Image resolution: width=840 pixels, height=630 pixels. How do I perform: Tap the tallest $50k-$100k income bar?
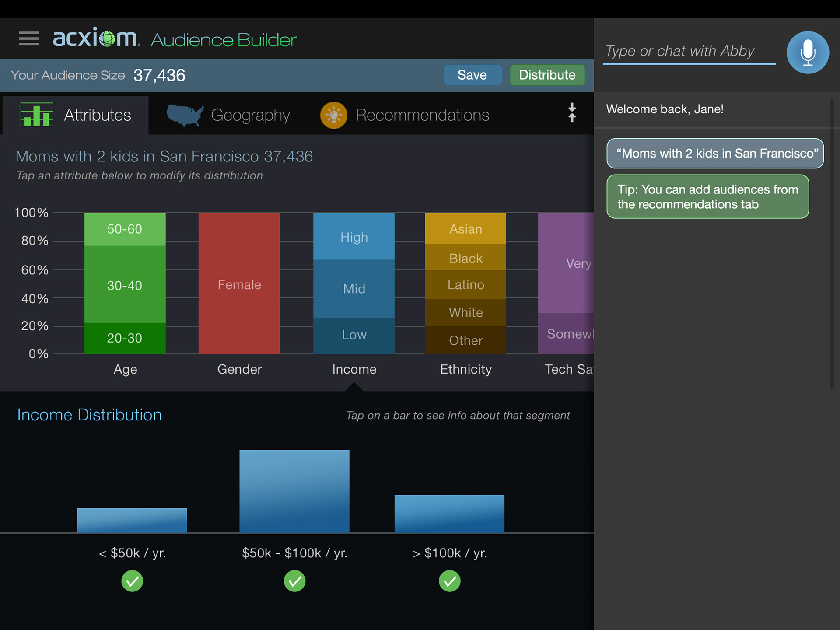pos(294,491)
